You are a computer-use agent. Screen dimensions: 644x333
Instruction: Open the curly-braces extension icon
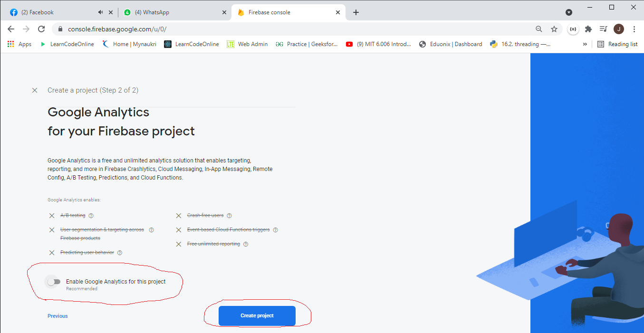pyautogui.click(x=573, y=29)
